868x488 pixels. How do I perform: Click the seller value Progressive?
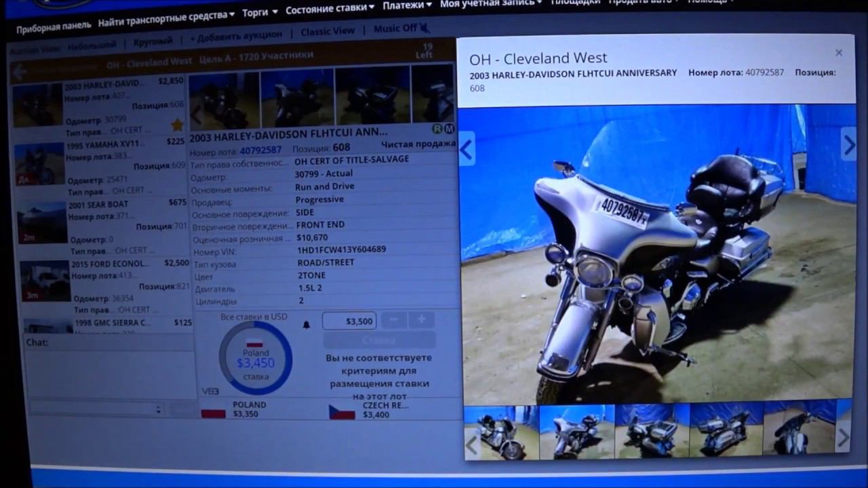click(x=319, y=199)
